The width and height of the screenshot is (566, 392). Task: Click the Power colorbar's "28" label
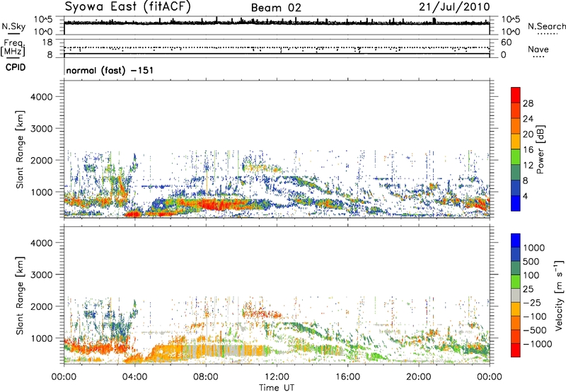(x=528, y=103)
